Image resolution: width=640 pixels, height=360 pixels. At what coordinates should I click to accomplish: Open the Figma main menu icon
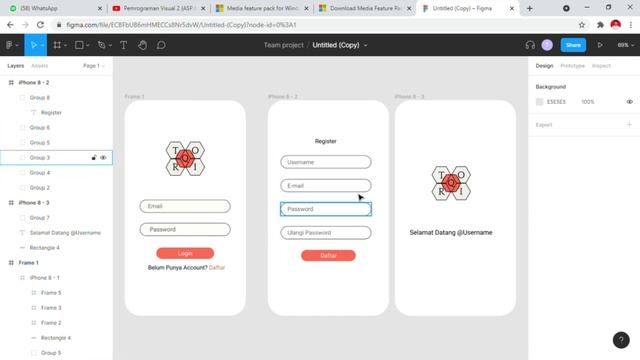(9, 45)
